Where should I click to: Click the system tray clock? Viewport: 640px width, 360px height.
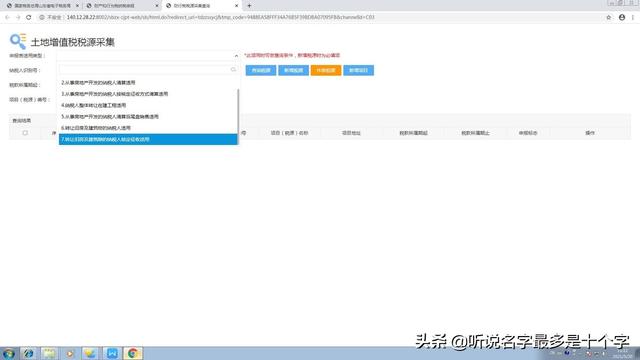[622, 353]
